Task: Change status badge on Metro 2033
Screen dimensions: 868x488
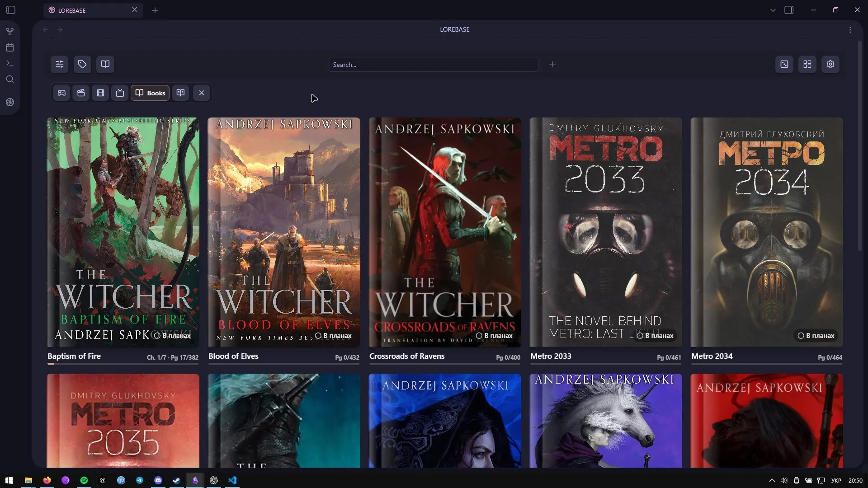Action: click(655, 336)
